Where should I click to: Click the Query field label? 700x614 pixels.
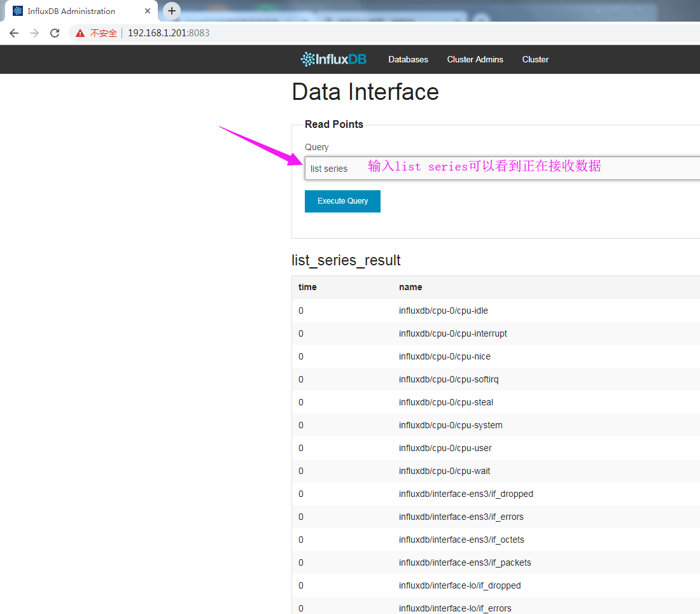(x=316, y=147)
